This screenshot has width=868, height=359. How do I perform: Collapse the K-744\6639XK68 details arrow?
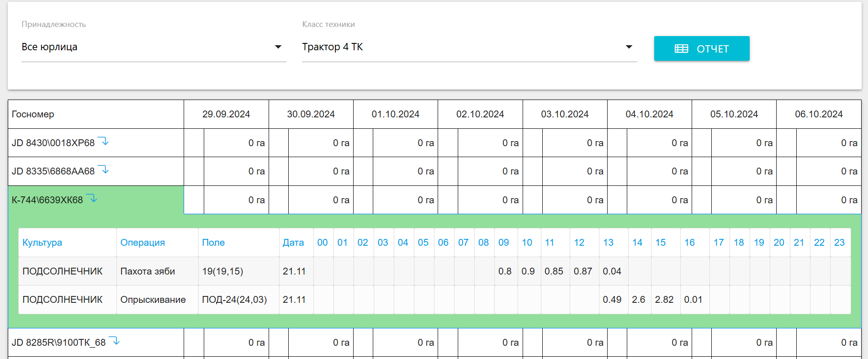[x=92, y=199]
